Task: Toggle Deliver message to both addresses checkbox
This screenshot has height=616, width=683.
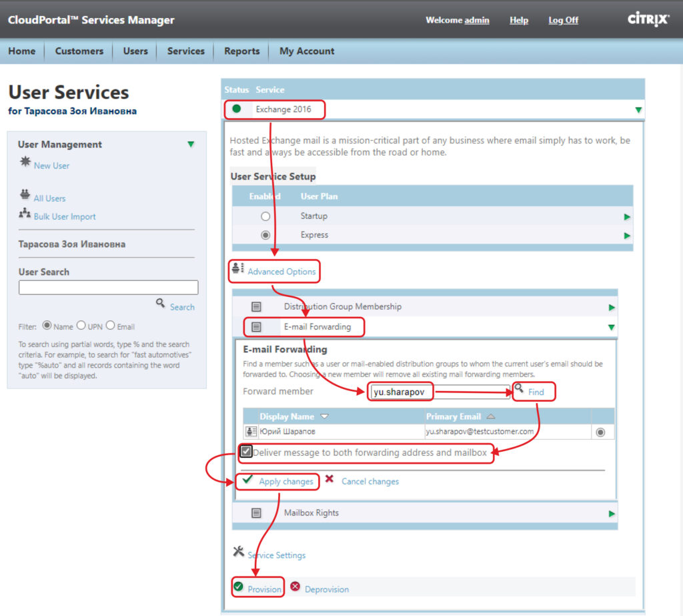Action: click(246, 451)
